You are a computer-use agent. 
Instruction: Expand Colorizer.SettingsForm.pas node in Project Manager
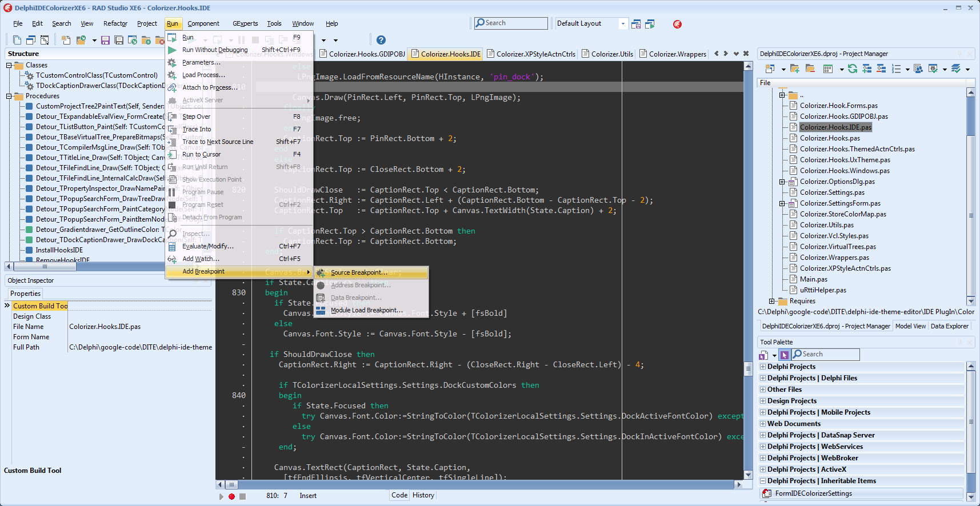tap(782, 203)
